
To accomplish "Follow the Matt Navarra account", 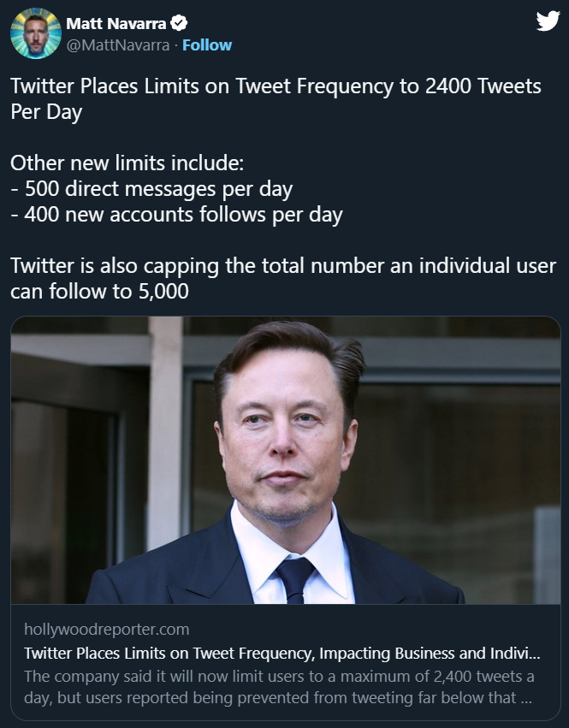I will [x=207, y=45].
